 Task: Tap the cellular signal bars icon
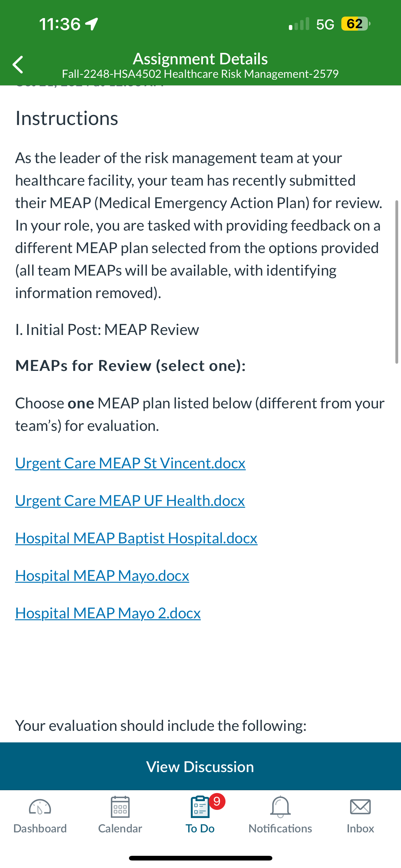coord(299,24)
